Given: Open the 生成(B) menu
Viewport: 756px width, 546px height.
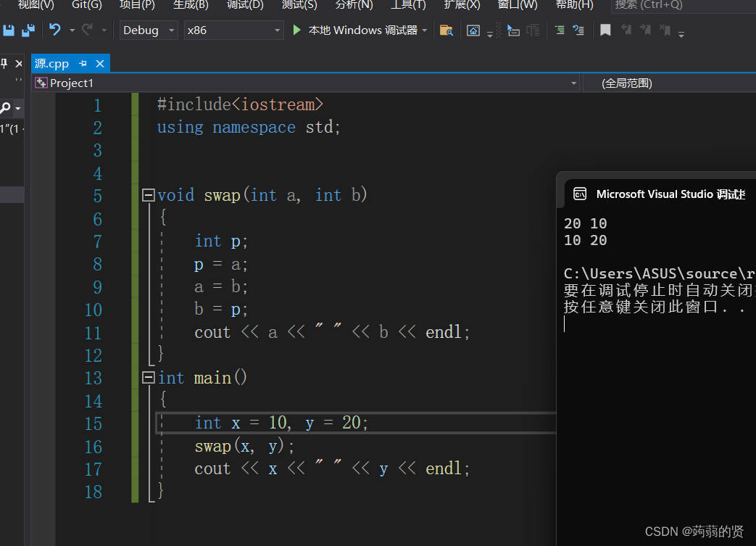Looking at the screenshot, I should (x=191, y=5).
